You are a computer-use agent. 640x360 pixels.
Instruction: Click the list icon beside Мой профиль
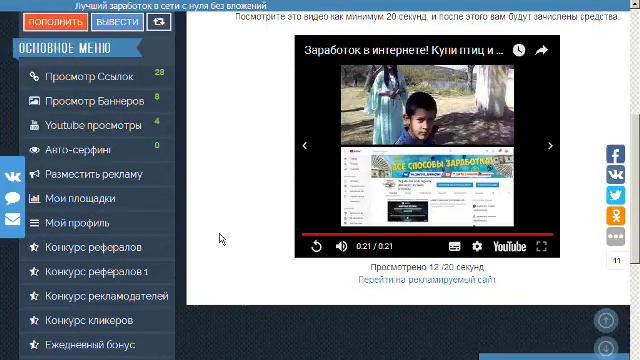click(34, 223)
